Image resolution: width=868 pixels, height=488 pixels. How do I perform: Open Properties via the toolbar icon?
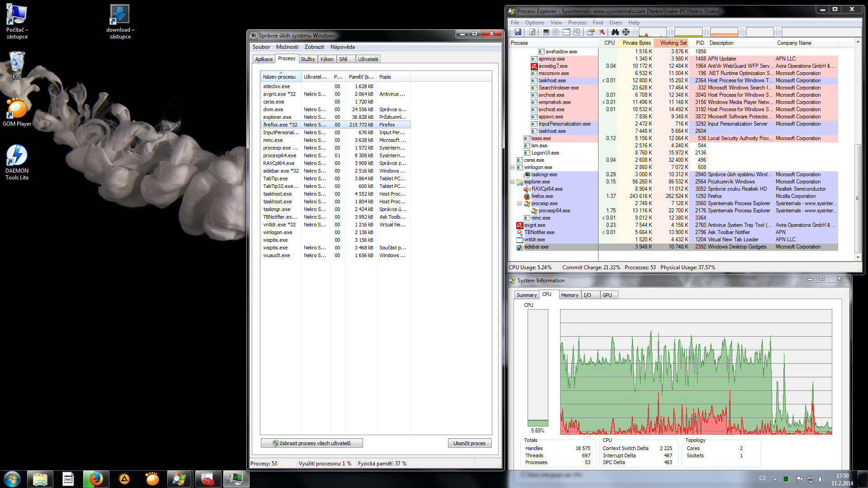590,32
